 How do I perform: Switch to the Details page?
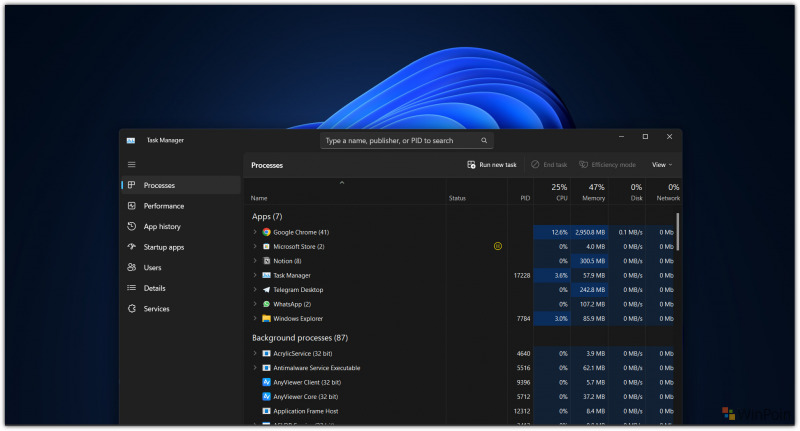(181, 288)
